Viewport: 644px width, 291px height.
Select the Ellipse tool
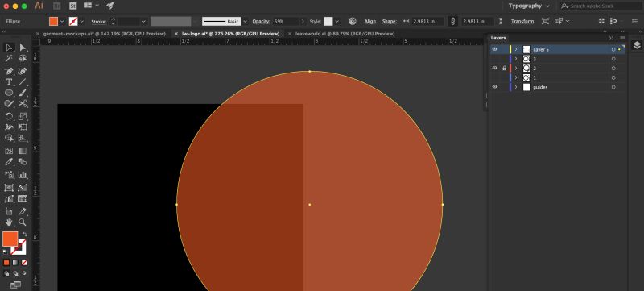[9, 93]
